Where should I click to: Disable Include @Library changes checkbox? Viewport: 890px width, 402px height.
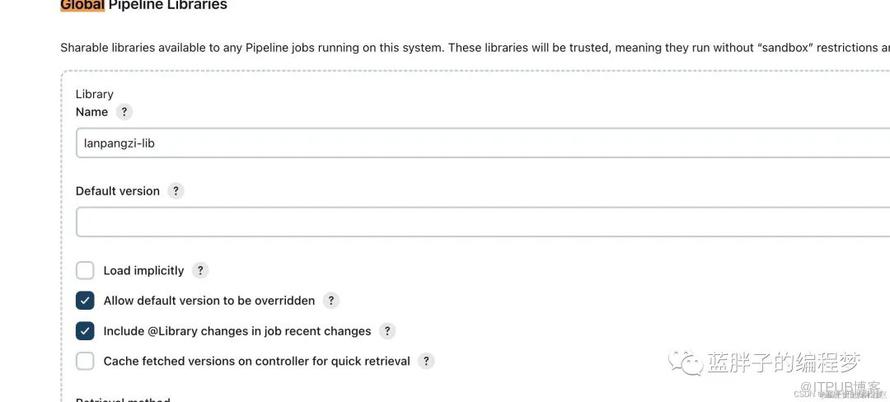click(85, 331)
